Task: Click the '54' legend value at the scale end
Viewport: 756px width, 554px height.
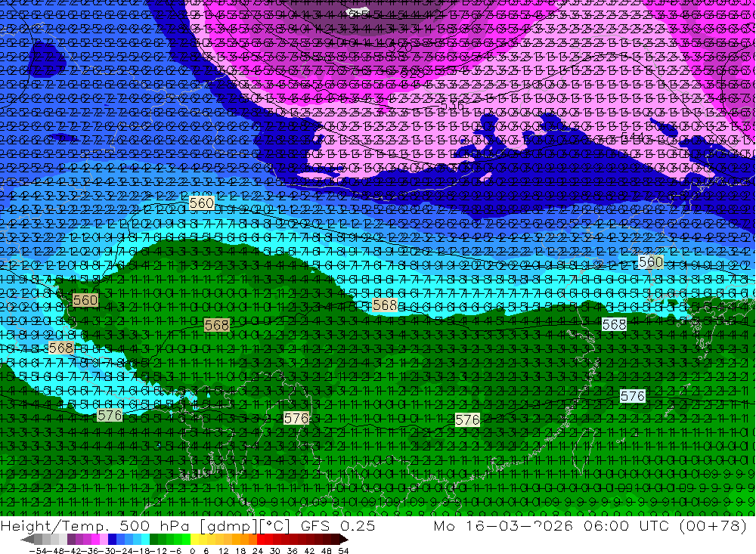Action: pos(343,551)
